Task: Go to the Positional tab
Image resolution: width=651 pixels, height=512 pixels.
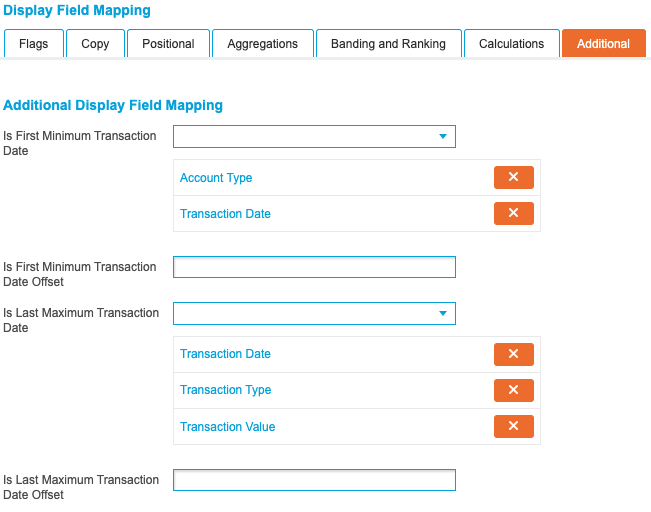Action: click(x=168, y=43)
